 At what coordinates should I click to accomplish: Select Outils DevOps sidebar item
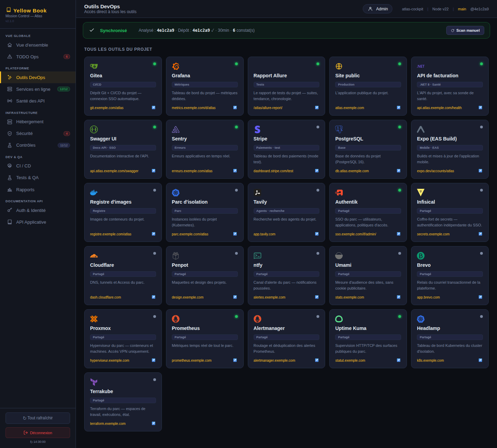pyautogui.click(x=38, y=77)
